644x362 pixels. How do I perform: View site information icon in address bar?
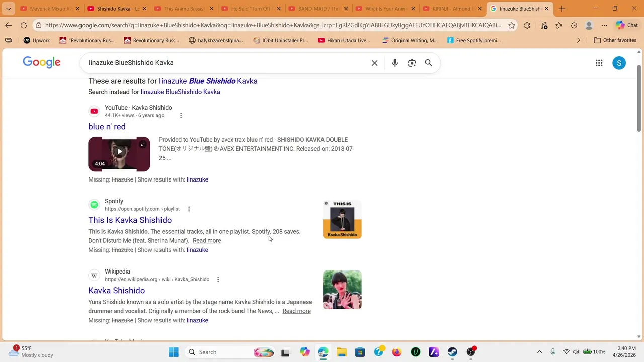point(39,25)
